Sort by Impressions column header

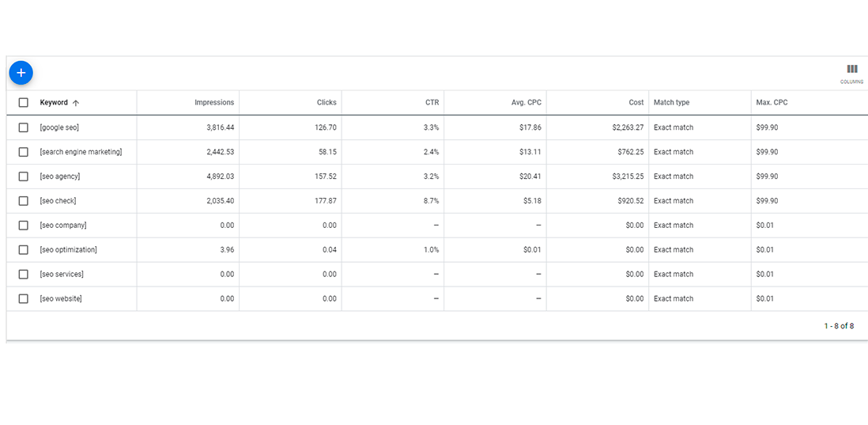214,103
